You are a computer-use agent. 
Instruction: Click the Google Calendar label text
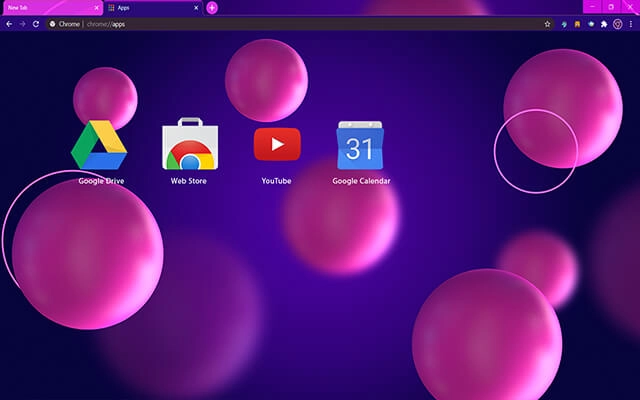(361, 181)
